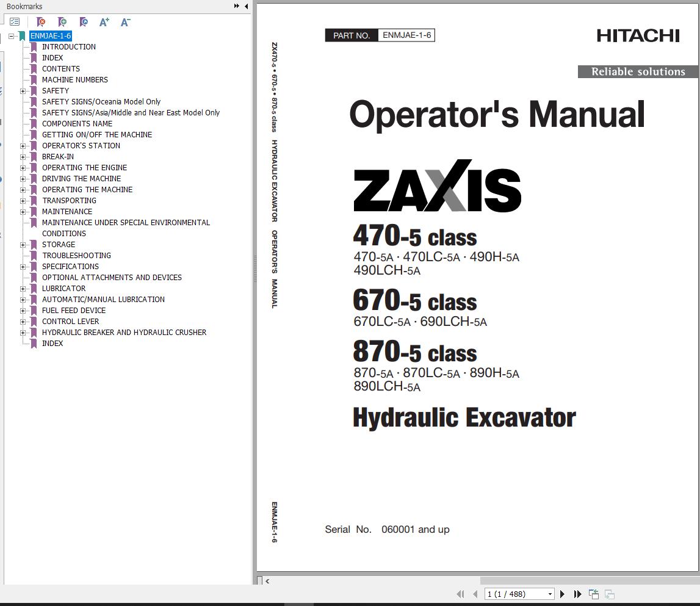
Task: Open the COMPONENTS NAME bookmark
Action: point(78,124)
